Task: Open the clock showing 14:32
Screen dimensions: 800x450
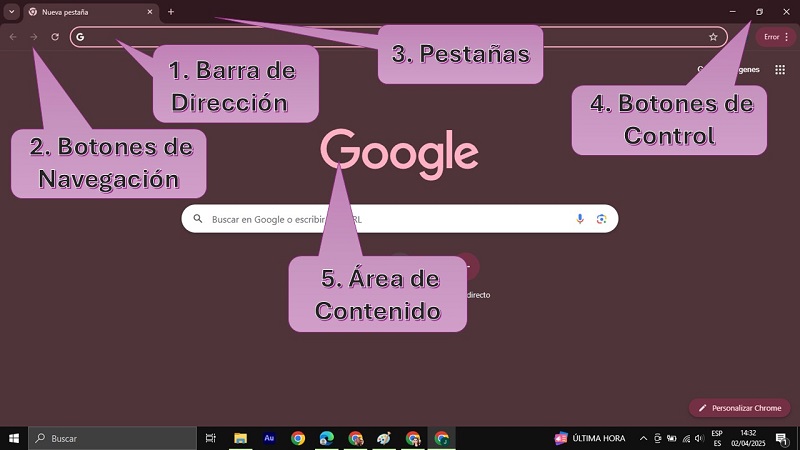Action: [748, 438]
